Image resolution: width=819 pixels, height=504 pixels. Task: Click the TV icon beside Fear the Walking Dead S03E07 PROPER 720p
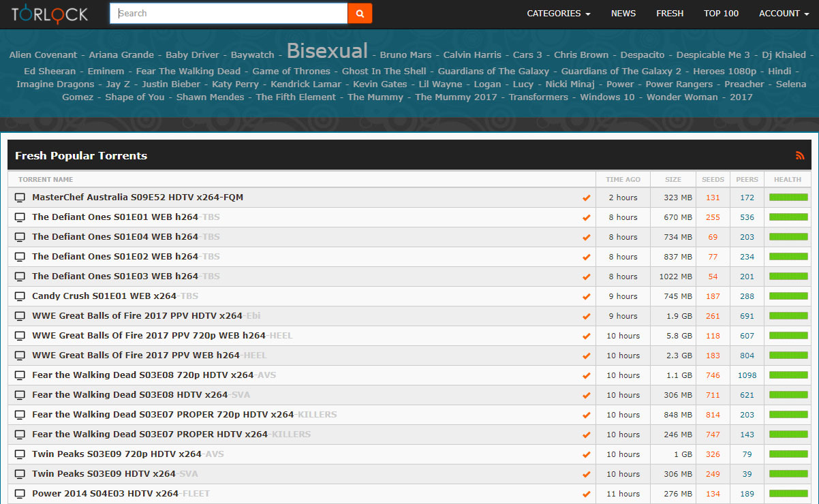[20, 415]
